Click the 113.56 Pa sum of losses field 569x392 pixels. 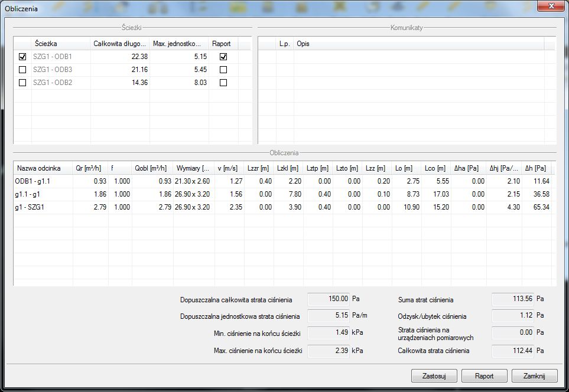513,299
